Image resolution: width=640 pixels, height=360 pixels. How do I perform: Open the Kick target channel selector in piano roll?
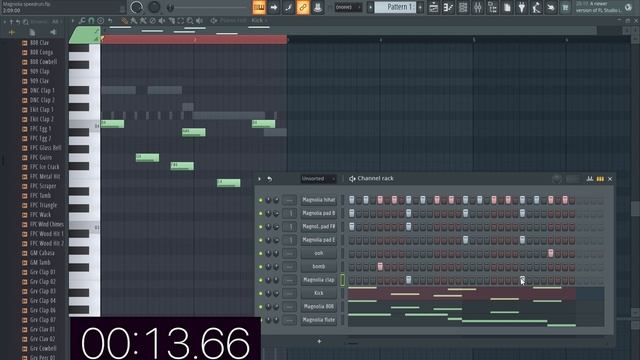point(258,20)
